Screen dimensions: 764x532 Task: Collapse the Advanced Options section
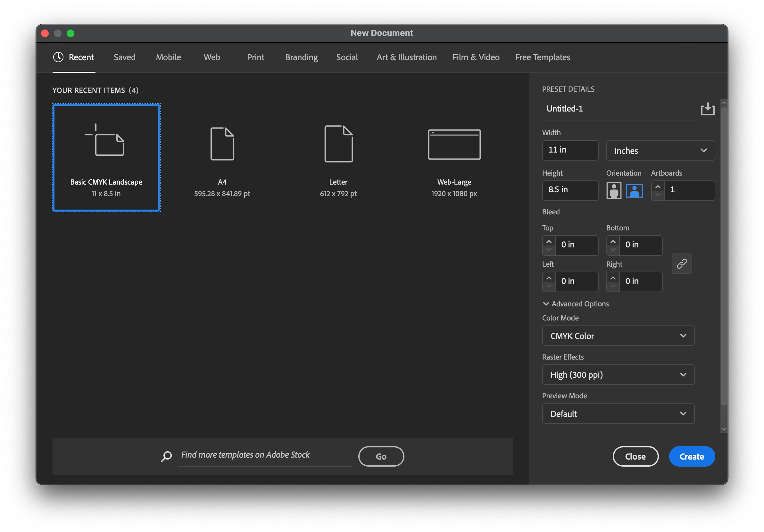click(546, 304)
